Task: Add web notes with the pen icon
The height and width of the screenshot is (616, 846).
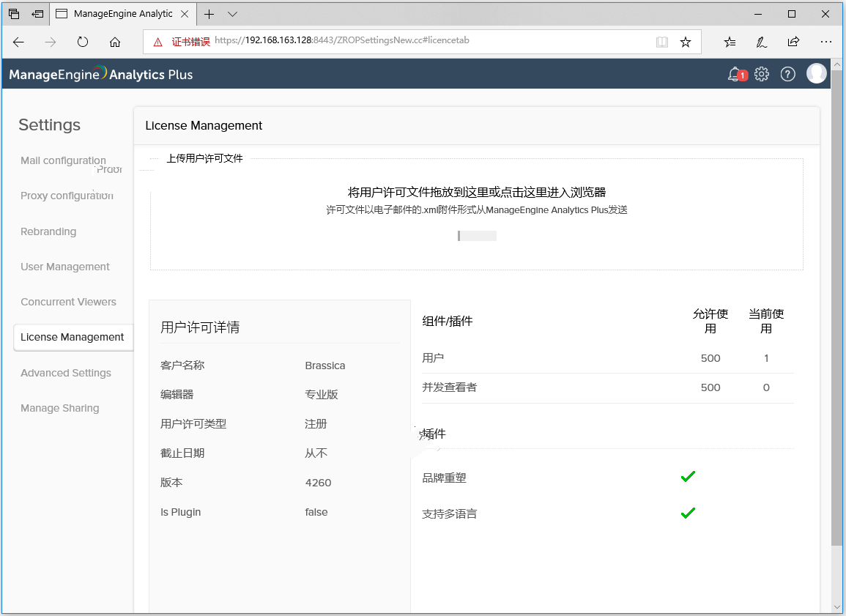Action: 761,42
